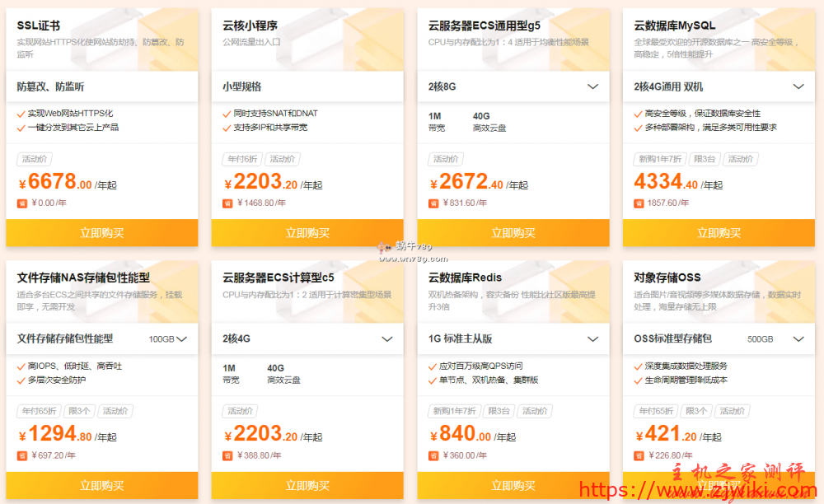
Task: Click checkmark next to 同时支持SNAT和DNAT
Action: pos(227,114)
